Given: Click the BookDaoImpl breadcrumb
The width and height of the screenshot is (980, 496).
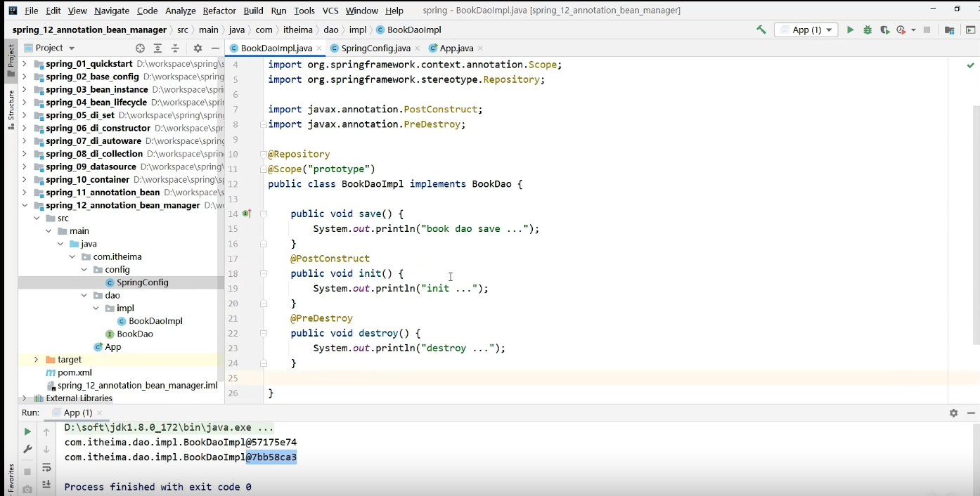Looking at the screenshot, I should [x=408, y=30].
